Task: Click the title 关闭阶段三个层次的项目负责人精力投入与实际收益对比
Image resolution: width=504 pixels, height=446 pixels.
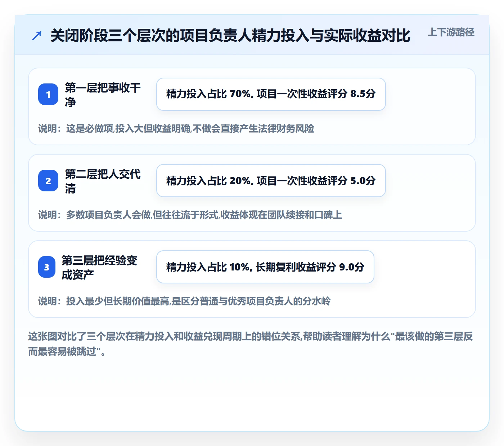Action: click(x=230, y=36)
